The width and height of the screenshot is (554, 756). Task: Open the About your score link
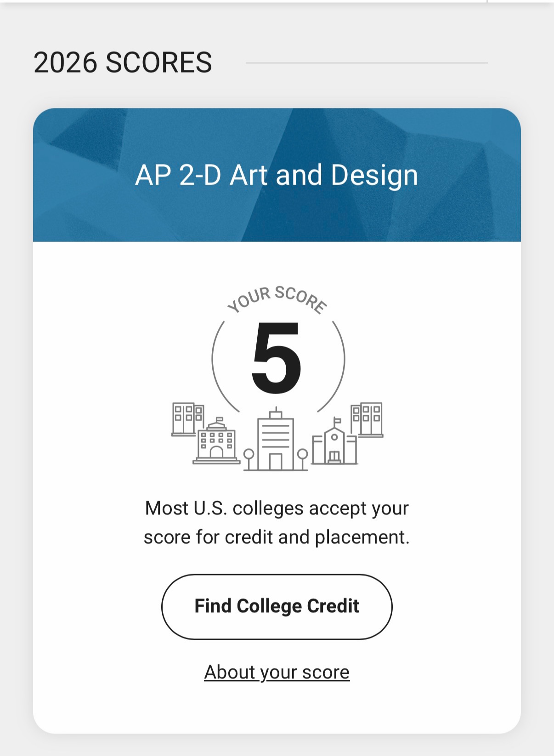[x=277, y=672]
